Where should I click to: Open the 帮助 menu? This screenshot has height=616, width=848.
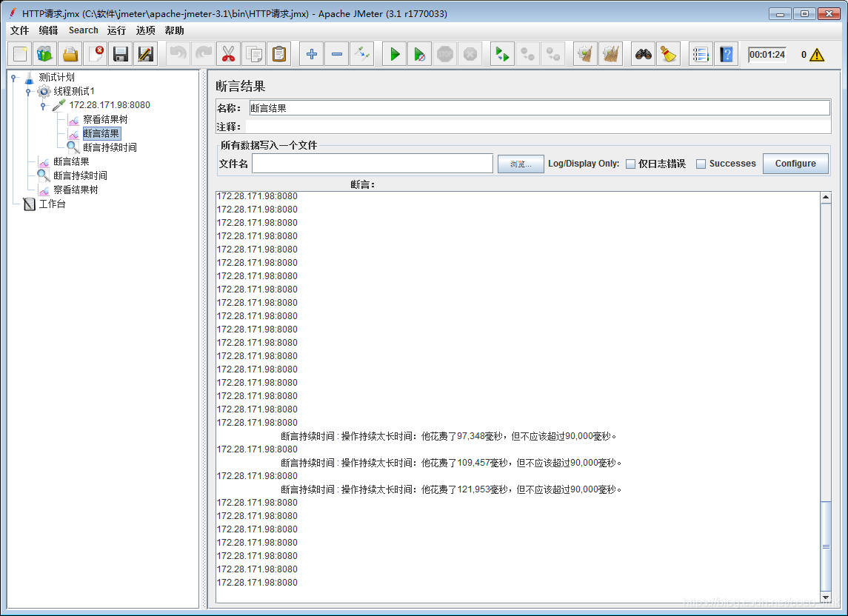click(174, 30)
